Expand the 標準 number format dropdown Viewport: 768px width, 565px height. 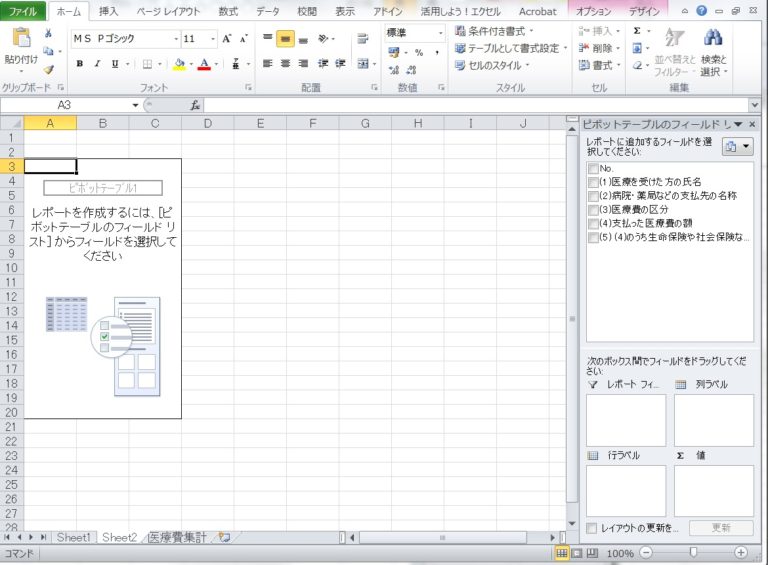click(439, 33)
